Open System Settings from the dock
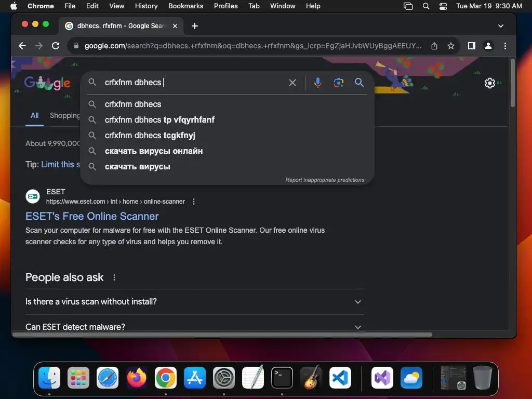 click(x=224, y=378)
